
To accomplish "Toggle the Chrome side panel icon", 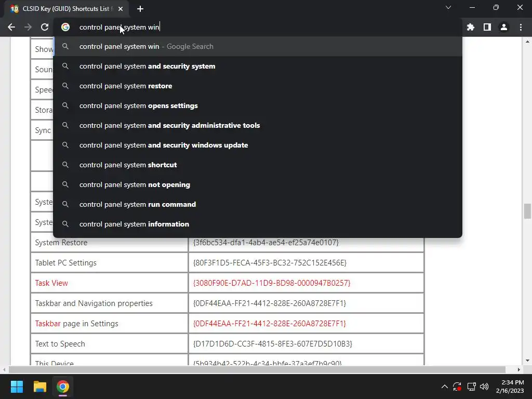I will tap(487, 27).
